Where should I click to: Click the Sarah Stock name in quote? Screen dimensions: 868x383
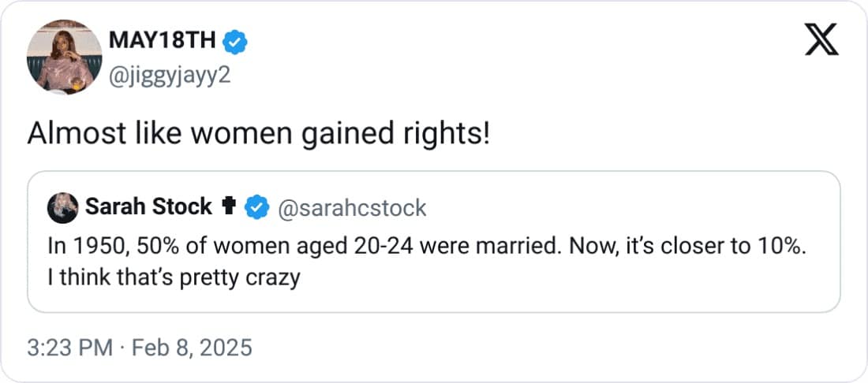(148, 207)
